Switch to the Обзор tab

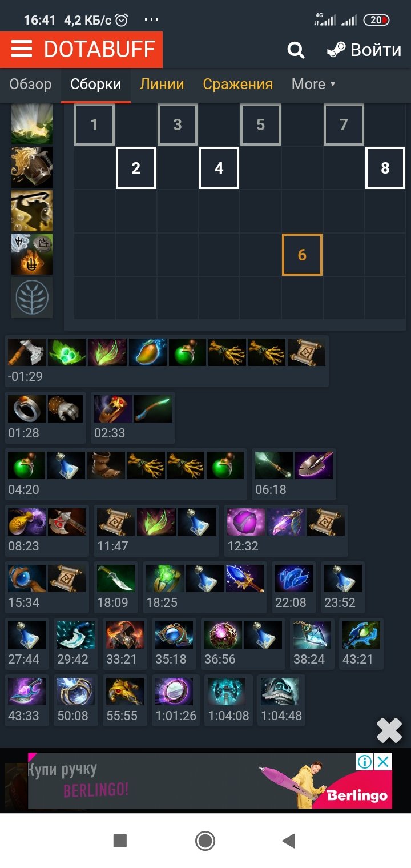tap(30, 84)
